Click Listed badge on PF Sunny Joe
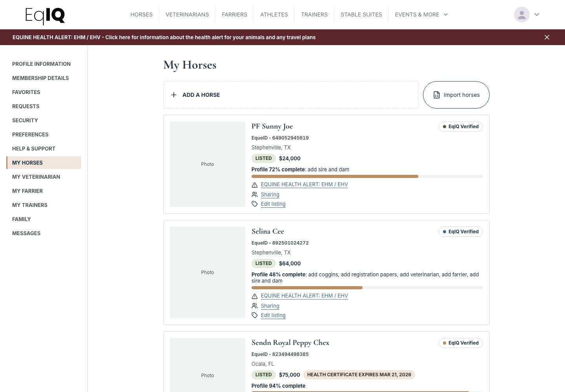Screen dimensions: 565x392 pos(264,158)
